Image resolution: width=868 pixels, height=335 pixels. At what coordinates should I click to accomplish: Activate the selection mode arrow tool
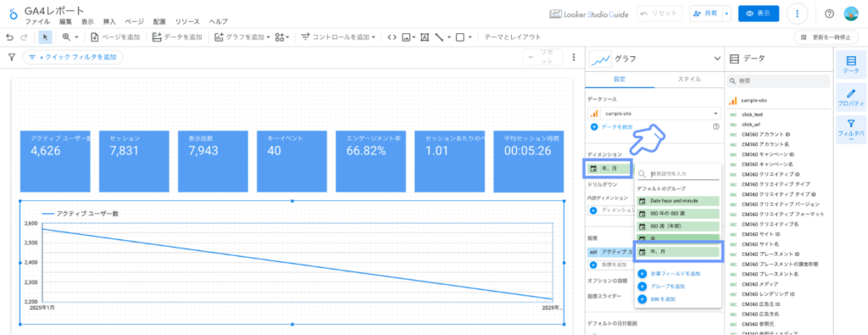(46, 37)
